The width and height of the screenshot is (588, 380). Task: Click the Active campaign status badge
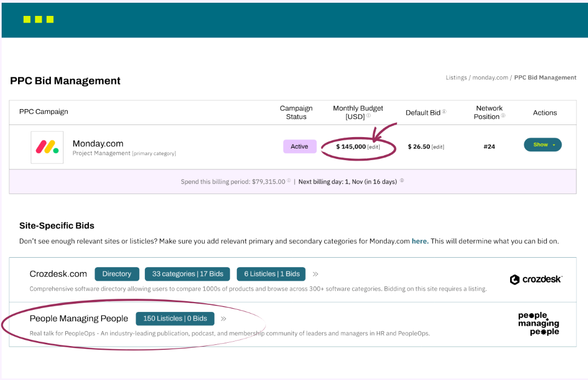coord(299,146)
